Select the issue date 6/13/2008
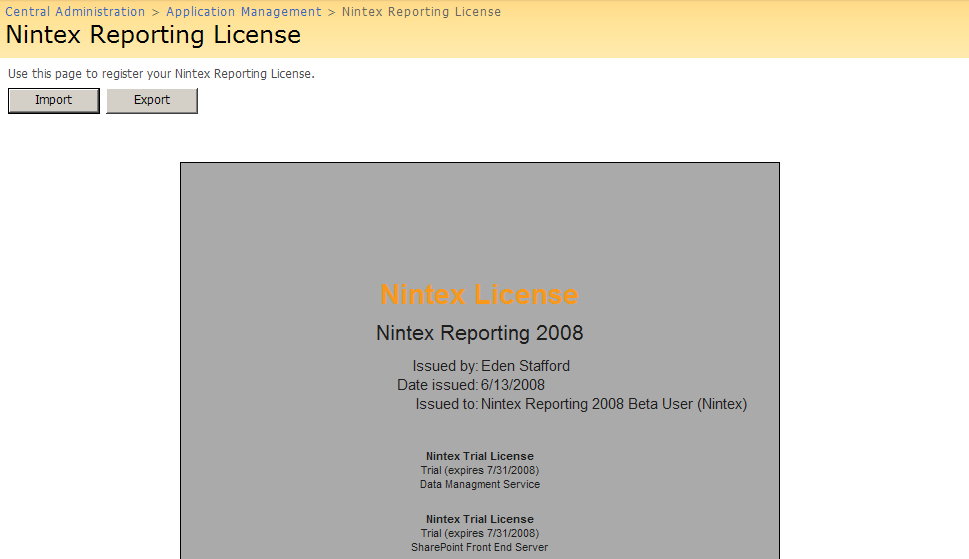The width and height of the screenshot is (969, 559). (512, 385)
